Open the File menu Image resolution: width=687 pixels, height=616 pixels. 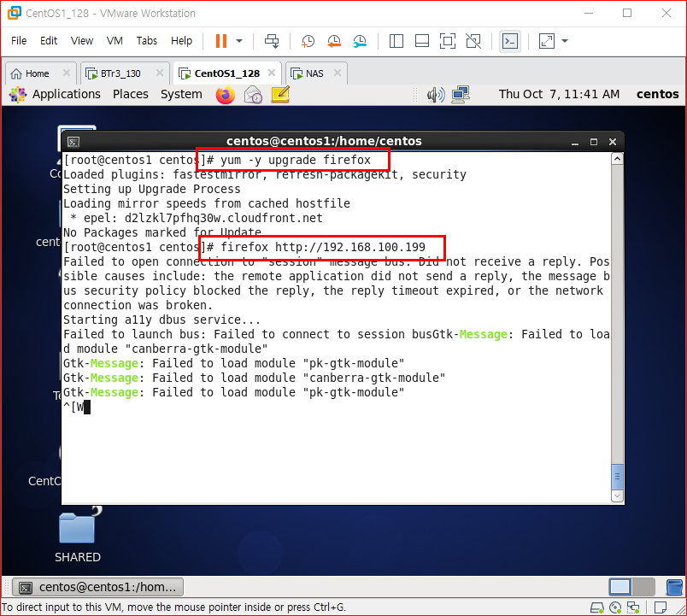click(x=19, y=41)
